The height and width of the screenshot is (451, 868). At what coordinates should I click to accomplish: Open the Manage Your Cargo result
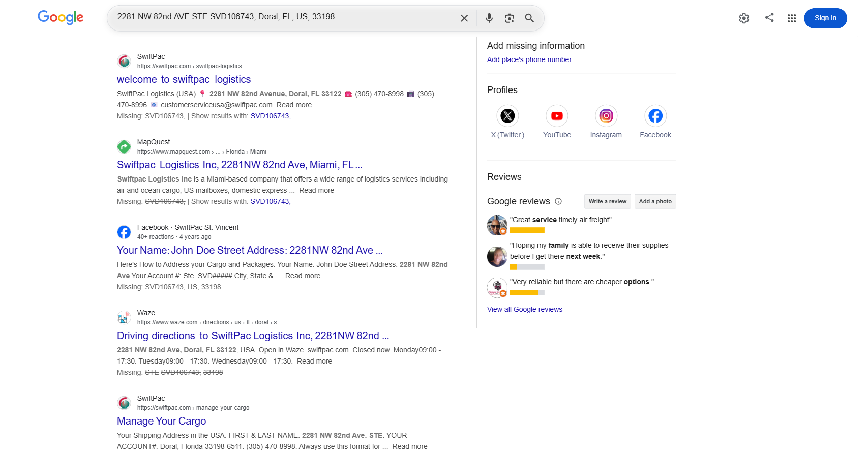pos(162,421)
